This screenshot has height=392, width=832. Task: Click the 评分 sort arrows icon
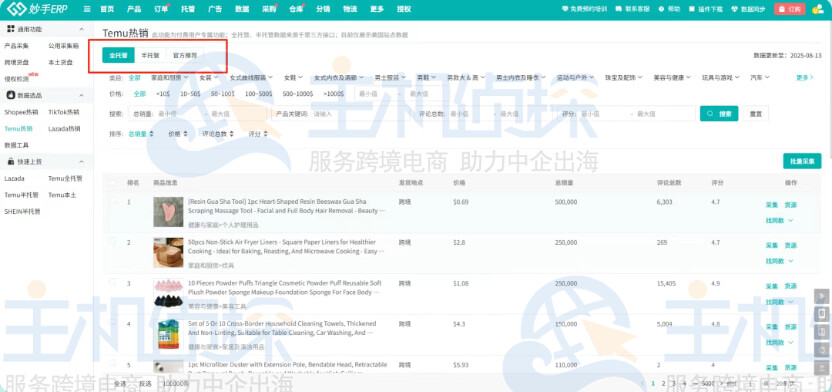pos(265,134)
